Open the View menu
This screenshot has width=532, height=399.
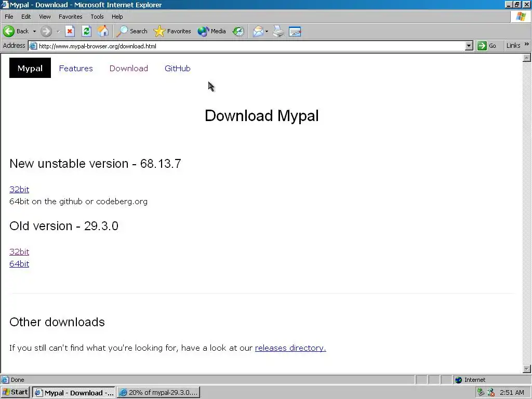point(45,17)
